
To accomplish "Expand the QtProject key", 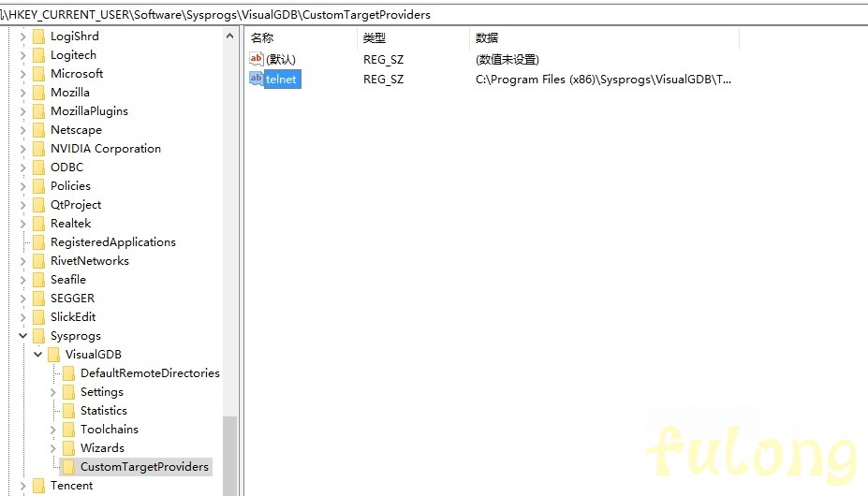I will [x=22, y=205].
